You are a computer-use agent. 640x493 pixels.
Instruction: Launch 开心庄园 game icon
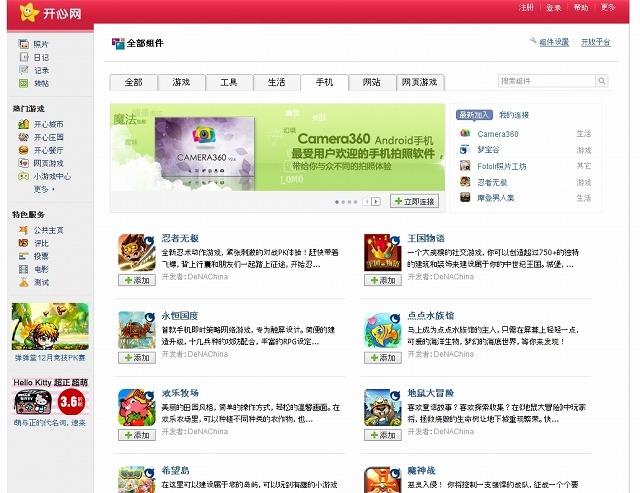click(24, 137)
